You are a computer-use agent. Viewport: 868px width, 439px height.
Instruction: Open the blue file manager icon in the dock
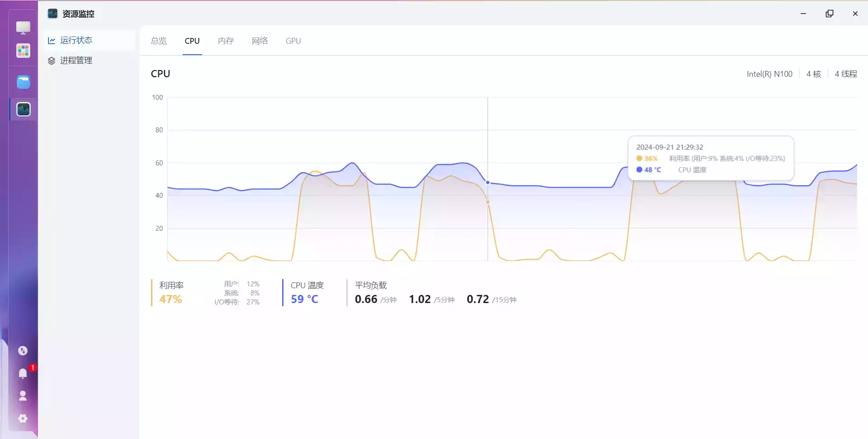pyautogui.click(x=23, y=82)
